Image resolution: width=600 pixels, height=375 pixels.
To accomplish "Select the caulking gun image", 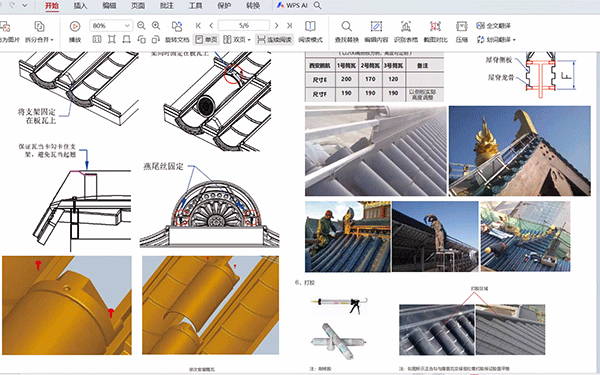I will pyautogui.click(x=340, y=305).
